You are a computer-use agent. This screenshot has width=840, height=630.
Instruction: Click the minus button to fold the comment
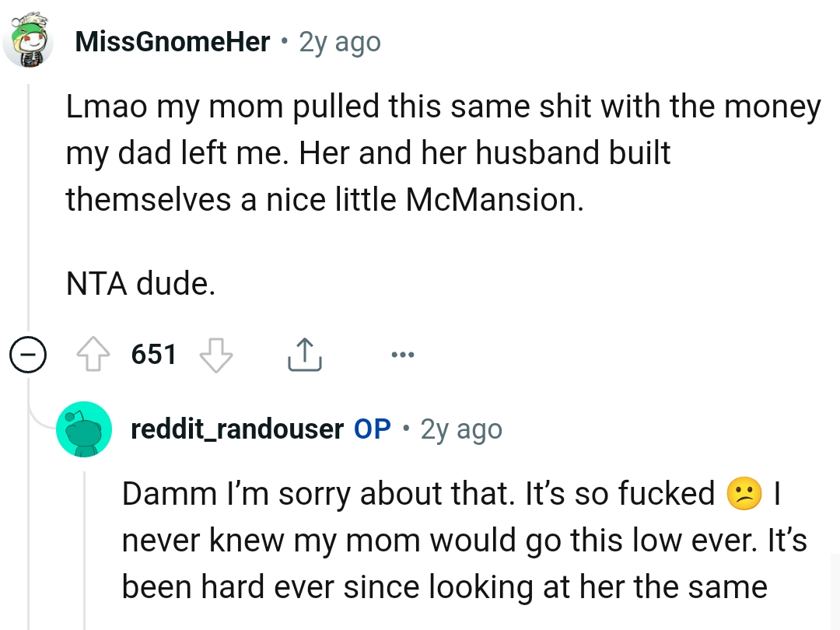28,354
